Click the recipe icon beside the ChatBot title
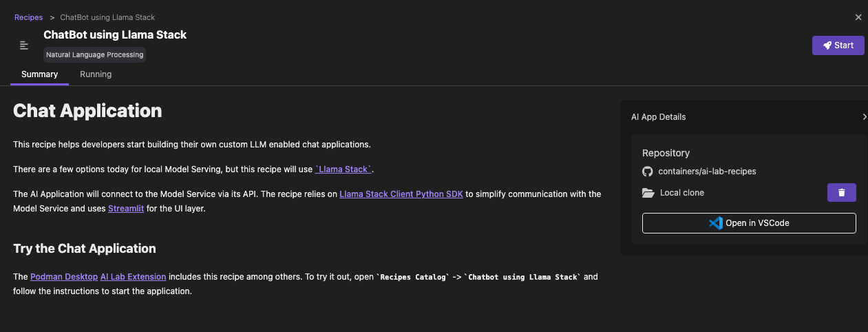This screenshot has height=332, width=868. pos(24,45)
